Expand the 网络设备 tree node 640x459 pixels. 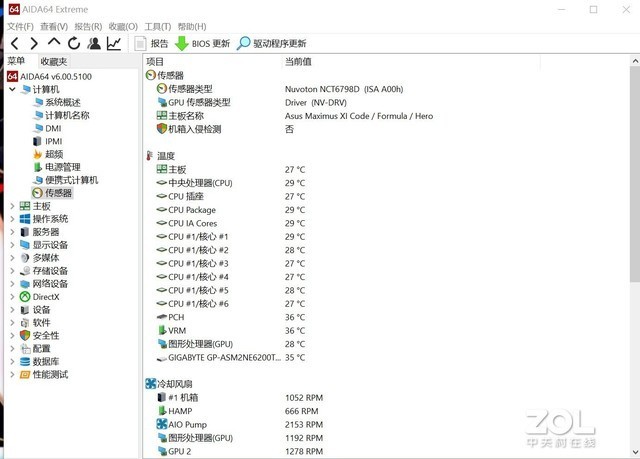(12, 284)
